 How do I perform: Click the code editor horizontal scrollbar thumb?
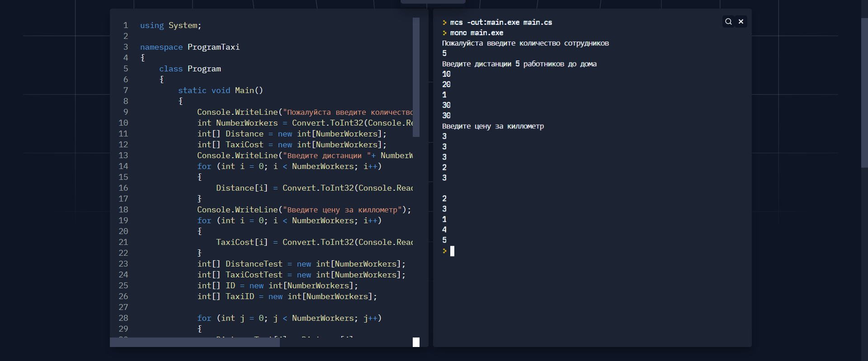195,342
